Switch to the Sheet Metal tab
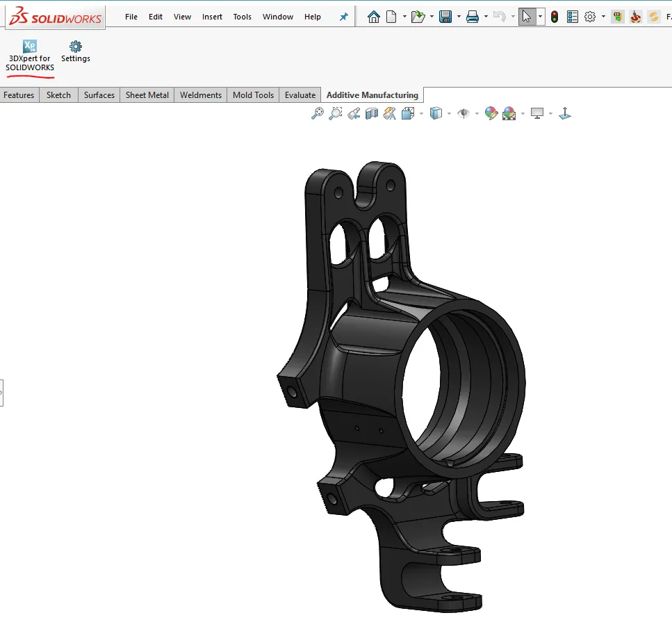672x629 pixels. pos(146,95)
